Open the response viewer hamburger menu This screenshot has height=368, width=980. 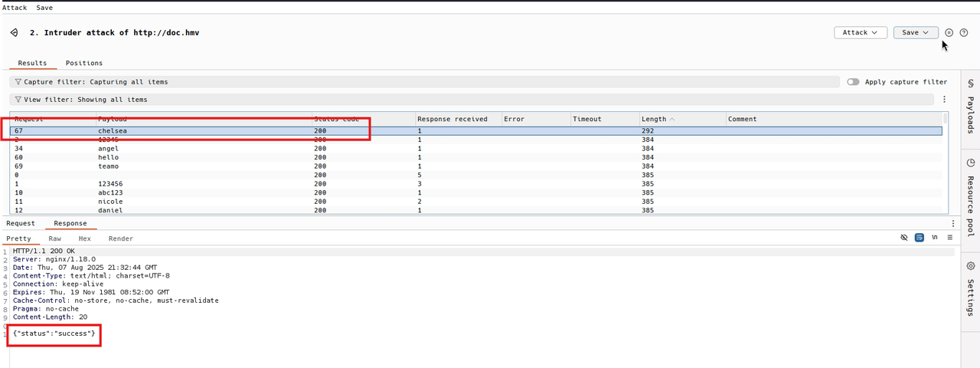tap(950, 238)
